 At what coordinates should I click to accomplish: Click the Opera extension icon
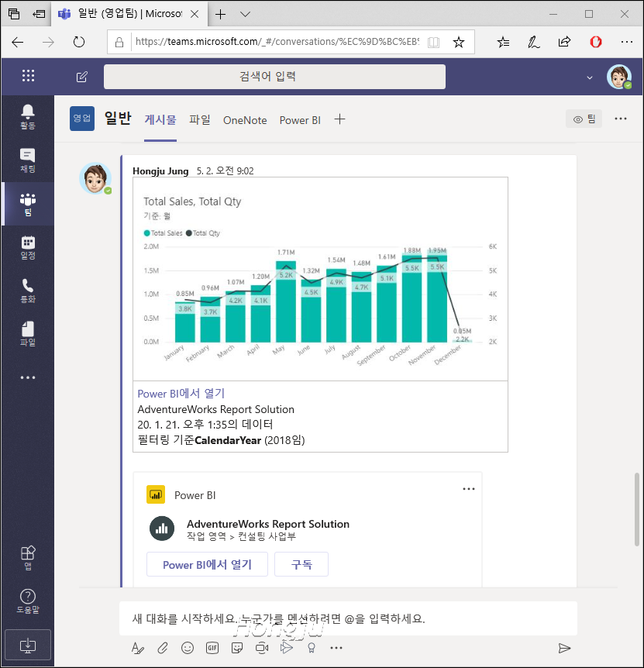click(x=595, y=42)
